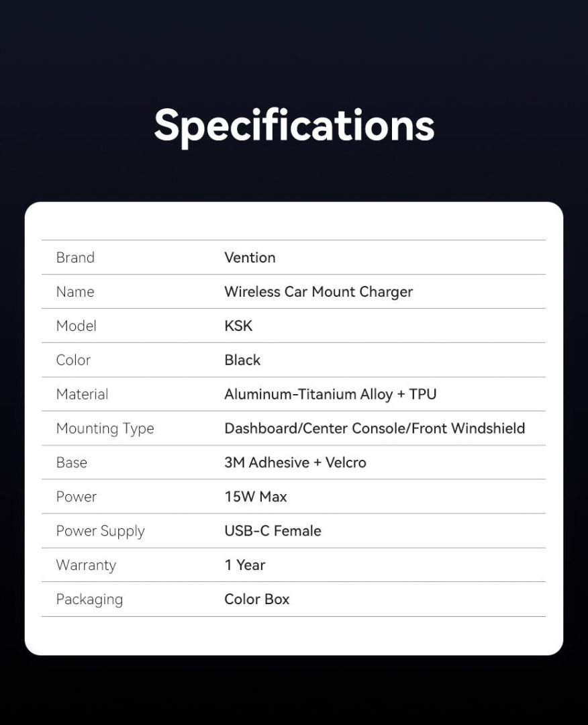This screenshot has height=725, width=588.
Task: Click the Power Supply label
Action: (x=100, y=532)
